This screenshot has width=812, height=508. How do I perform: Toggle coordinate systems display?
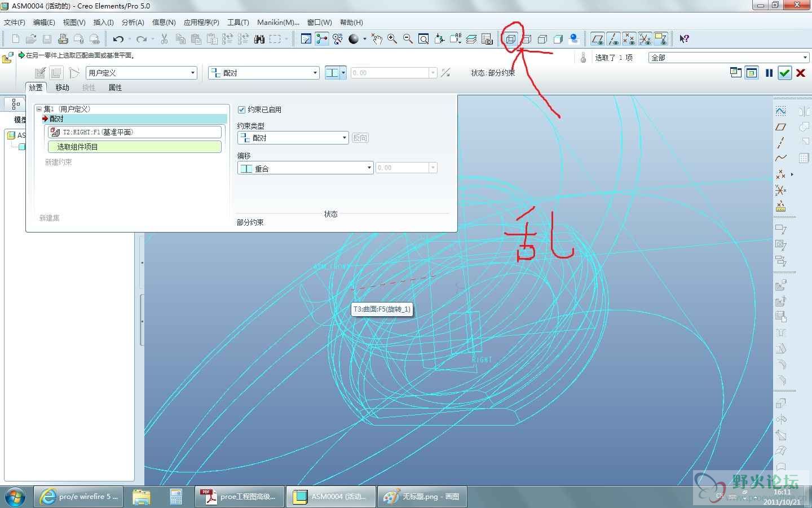pos(645,39)
